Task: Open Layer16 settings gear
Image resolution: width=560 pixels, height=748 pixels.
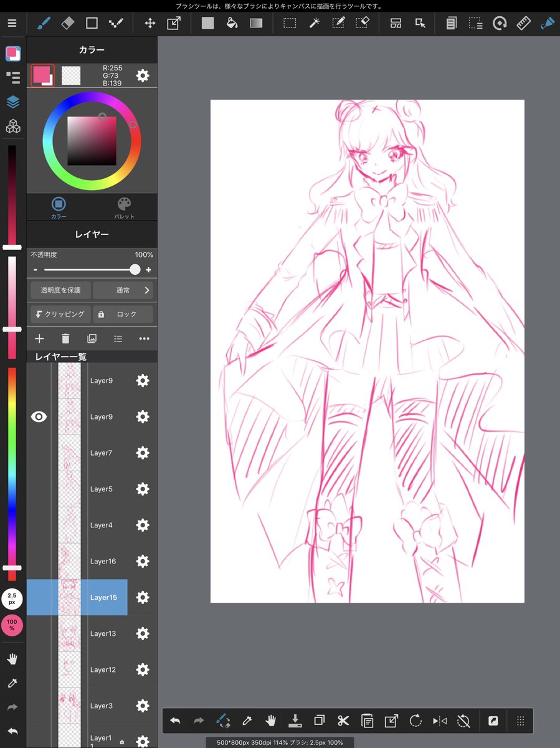Action: (143, 561)
